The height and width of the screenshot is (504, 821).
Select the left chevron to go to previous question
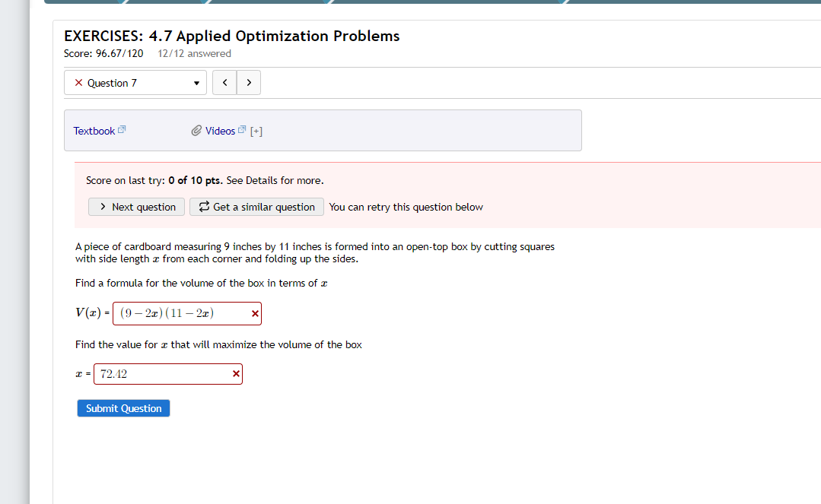224,82
